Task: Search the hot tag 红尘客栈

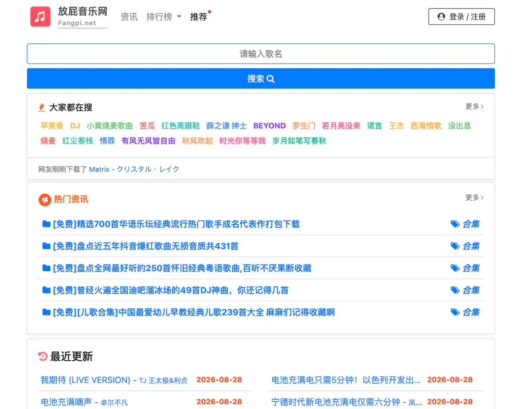Action: pyautogui.click(x=78, y=141)
